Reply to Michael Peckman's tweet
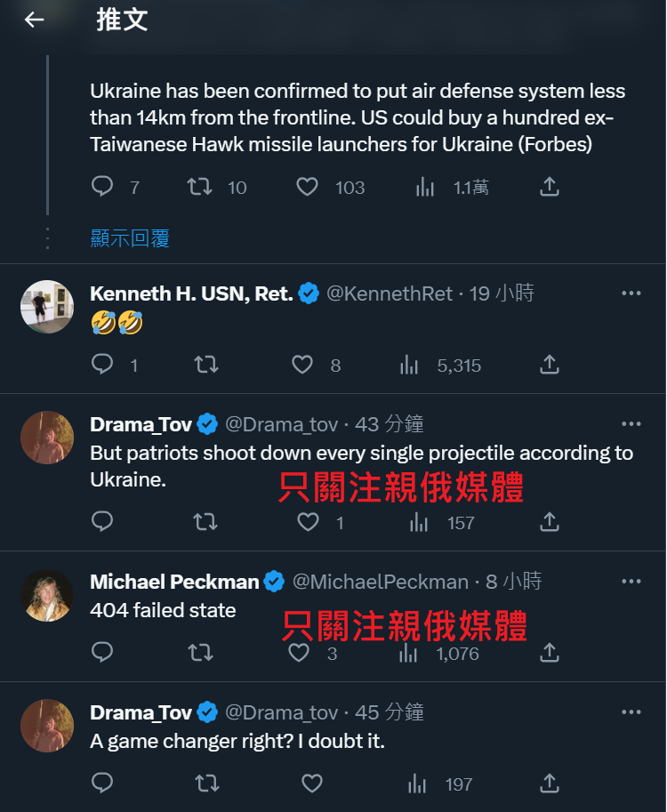Image resolution: width=667 pixels, height=812 pixels. [x=103, y=654]
